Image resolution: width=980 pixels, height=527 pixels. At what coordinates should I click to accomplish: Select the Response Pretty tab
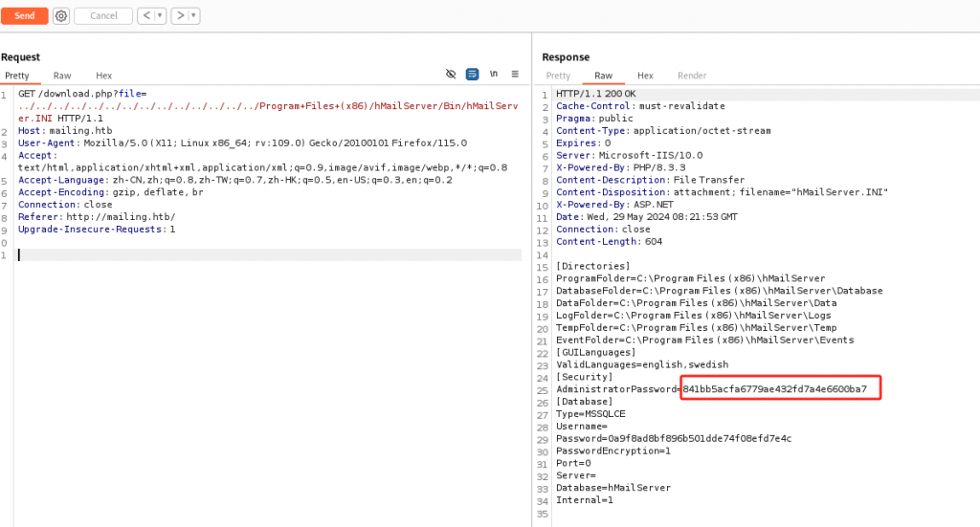coord(558,76)
